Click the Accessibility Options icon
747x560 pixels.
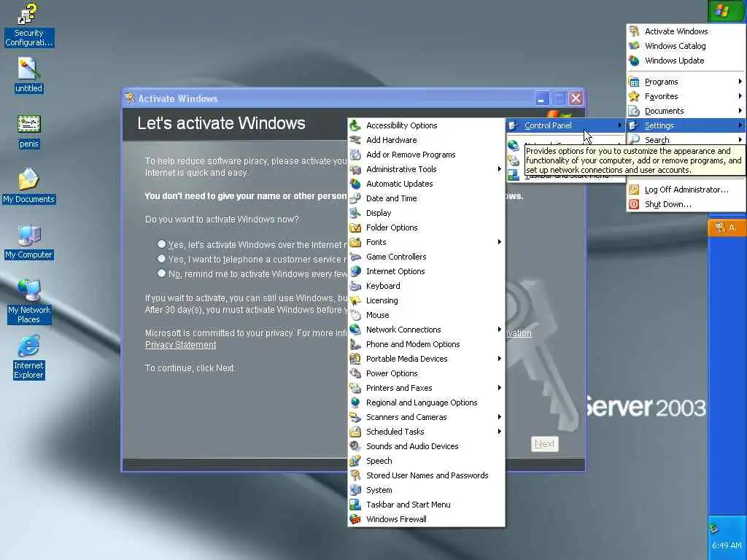click(355, 125)
